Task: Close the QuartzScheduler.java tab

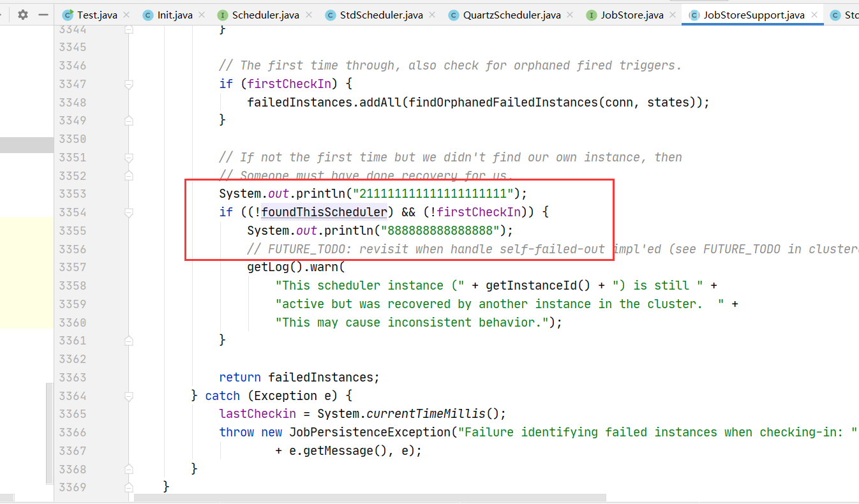Action: click(571, 15)
